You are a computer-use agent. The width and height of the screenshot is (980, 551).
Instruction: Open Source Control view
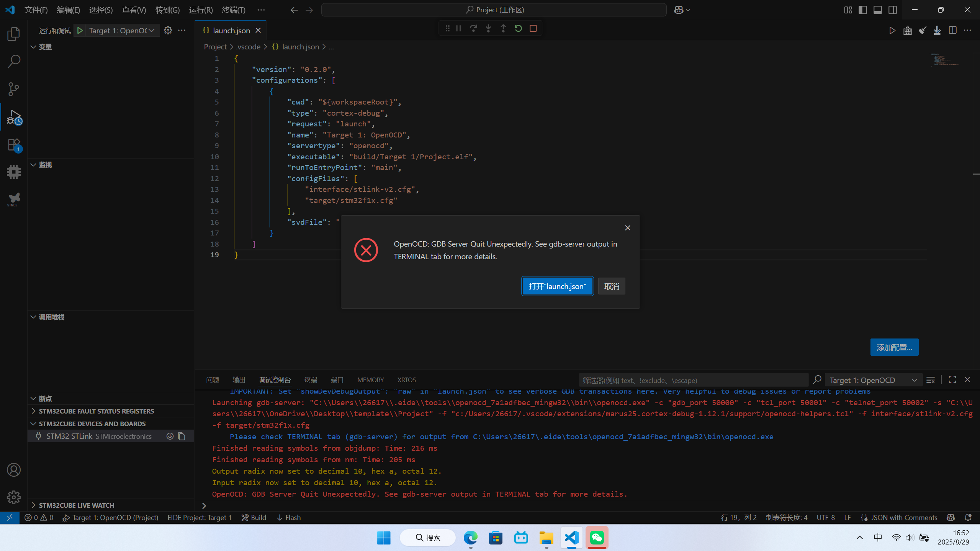[x=14, y=89]
